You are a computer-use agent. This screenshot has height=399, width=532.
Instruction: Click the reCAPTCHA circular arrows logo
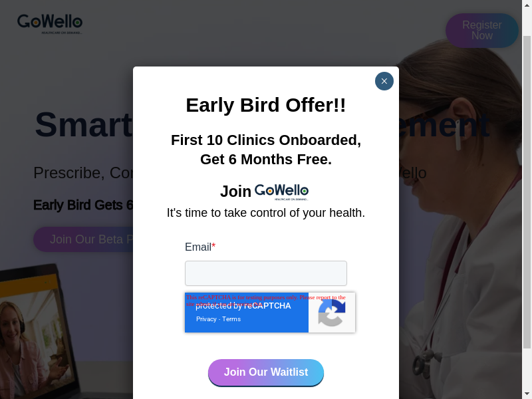pyautogui.click(x=331, y=313)
